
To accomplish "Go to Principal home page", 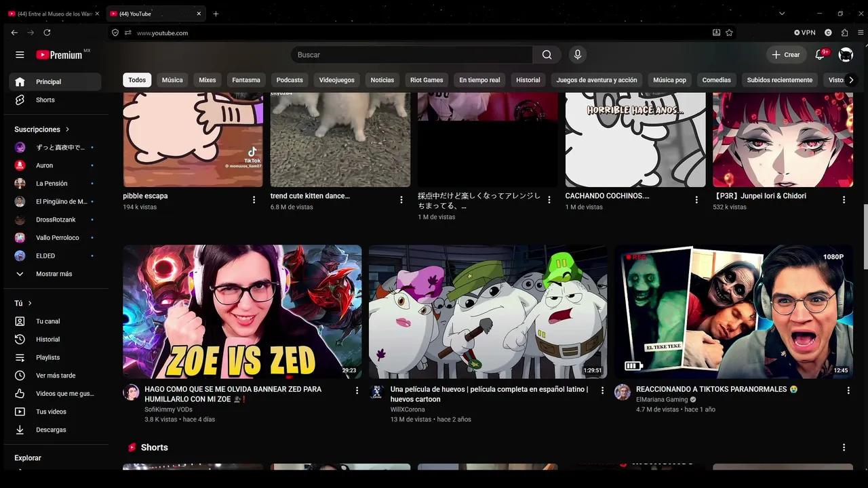I will [x=55, y=82].
